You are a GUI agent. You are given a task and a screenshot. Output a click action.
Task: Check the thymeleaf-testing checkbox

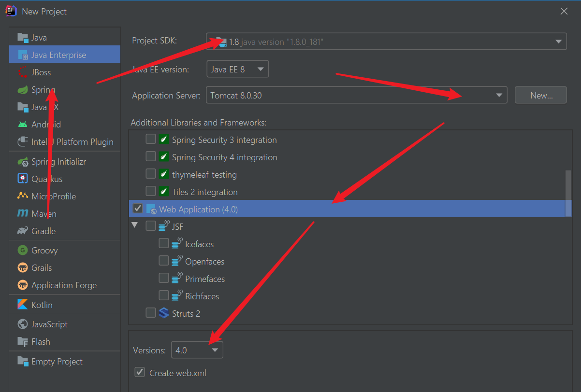(x=151, y=174)
